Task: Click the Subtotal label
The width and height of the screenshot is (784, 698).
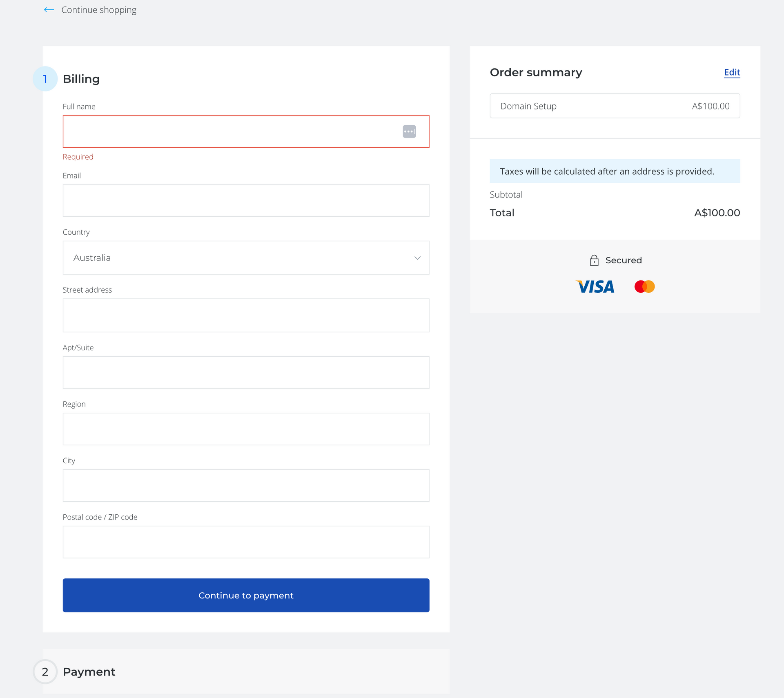Action: click(506, 195)
